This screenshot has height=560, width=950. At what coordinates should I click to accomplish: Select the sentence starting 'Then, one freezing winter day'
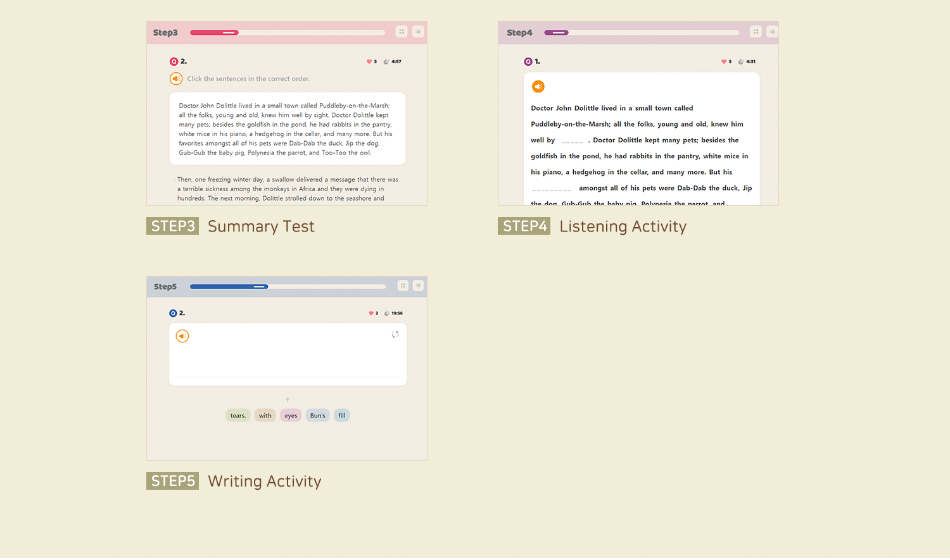tap(288, 189)
